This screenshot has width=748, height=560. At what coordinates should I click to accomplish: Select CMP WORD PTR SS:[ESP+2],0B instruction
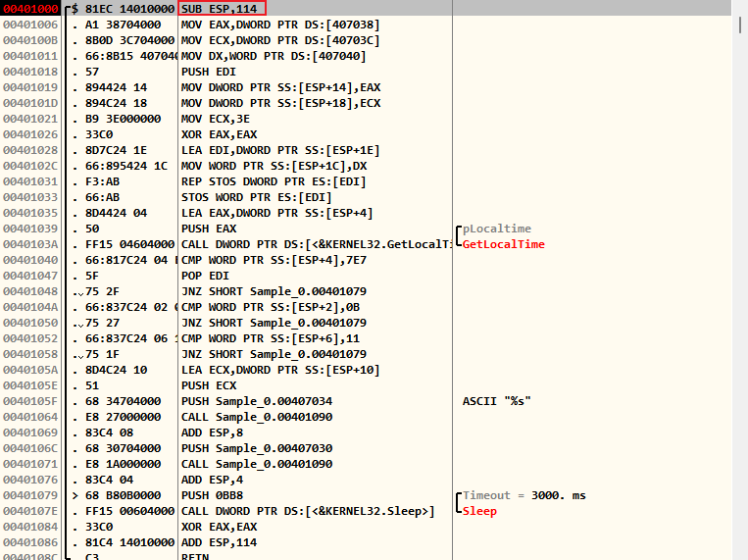pos(270,307)
